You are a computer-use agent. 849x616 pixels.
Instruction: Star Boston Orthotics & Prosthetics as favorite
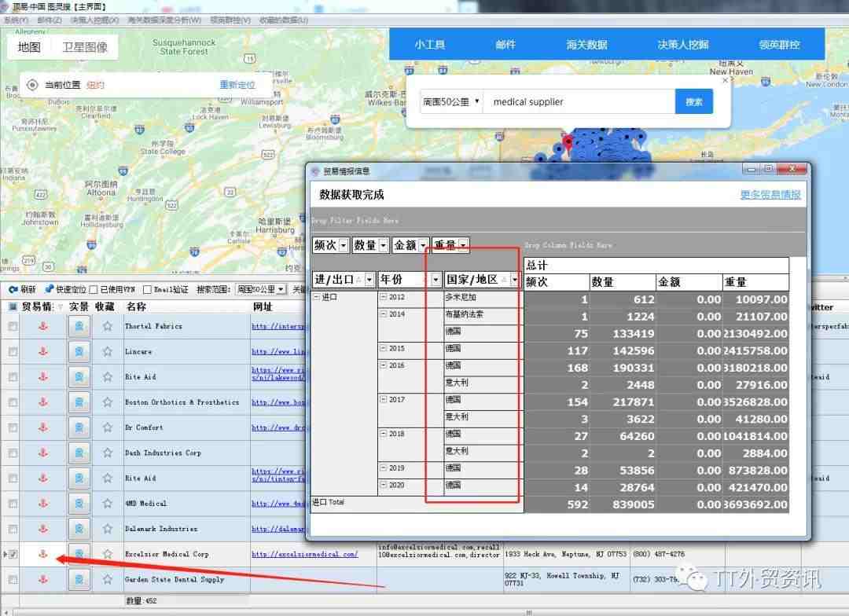pyautogui.click(x=108, y=402)
